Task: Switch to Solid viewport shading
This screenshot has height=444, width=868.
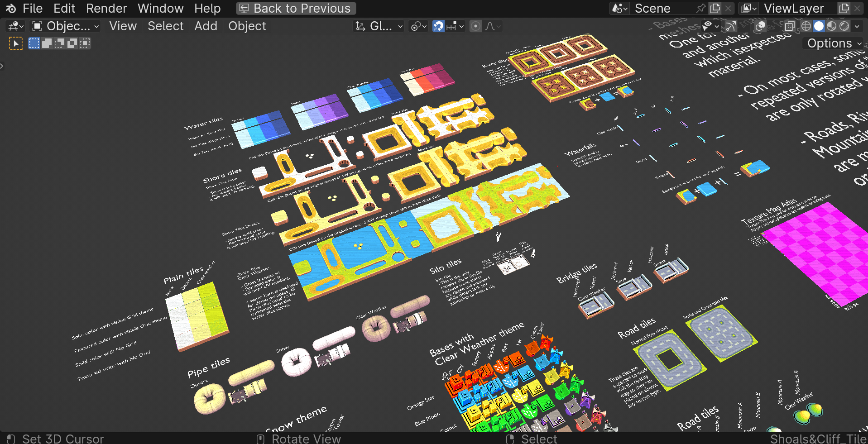Action: coord(819,26)
